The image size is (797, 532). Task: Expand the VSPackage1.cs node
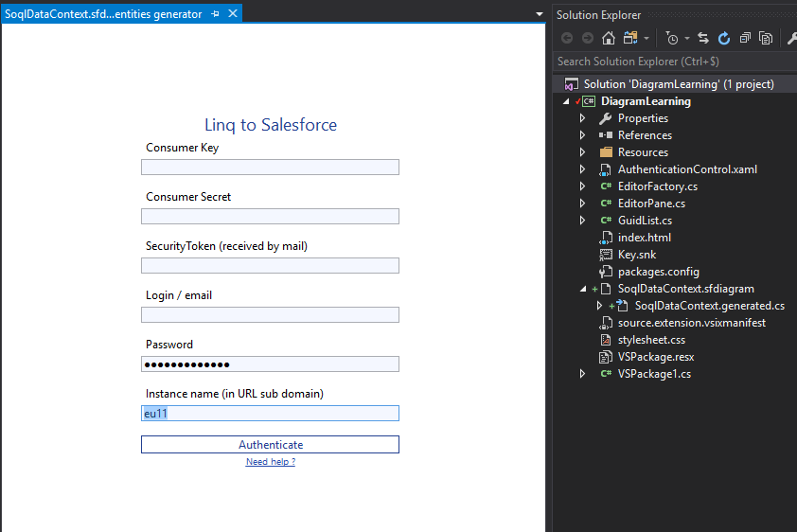(582, 374)
